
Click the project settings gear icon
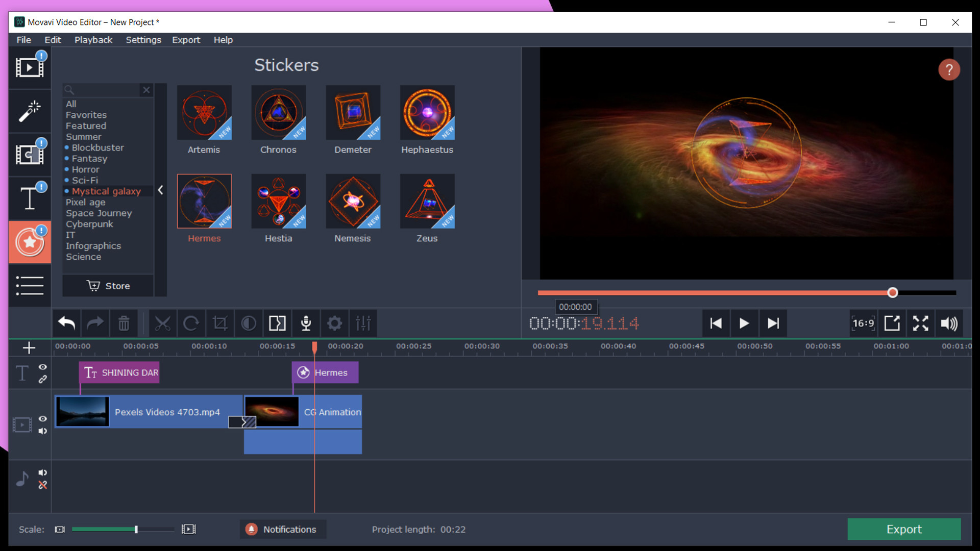click(334, 323)
